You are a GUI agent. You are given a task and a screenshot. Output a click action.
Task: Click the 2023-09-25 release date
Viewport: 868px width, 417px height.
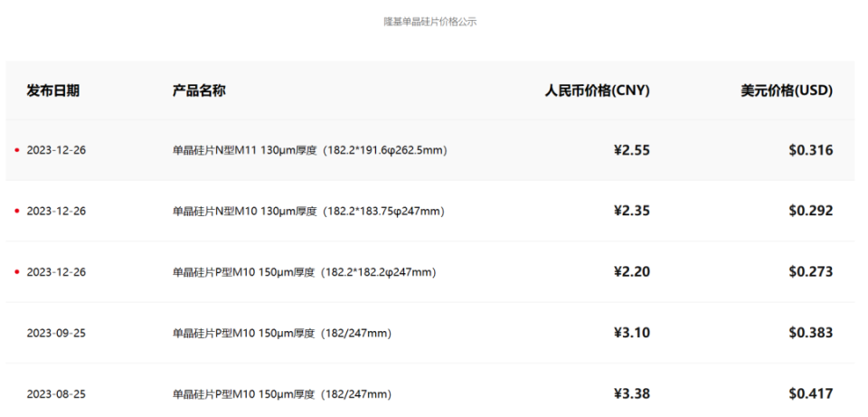pyautogui.click(x=56, y=333)
